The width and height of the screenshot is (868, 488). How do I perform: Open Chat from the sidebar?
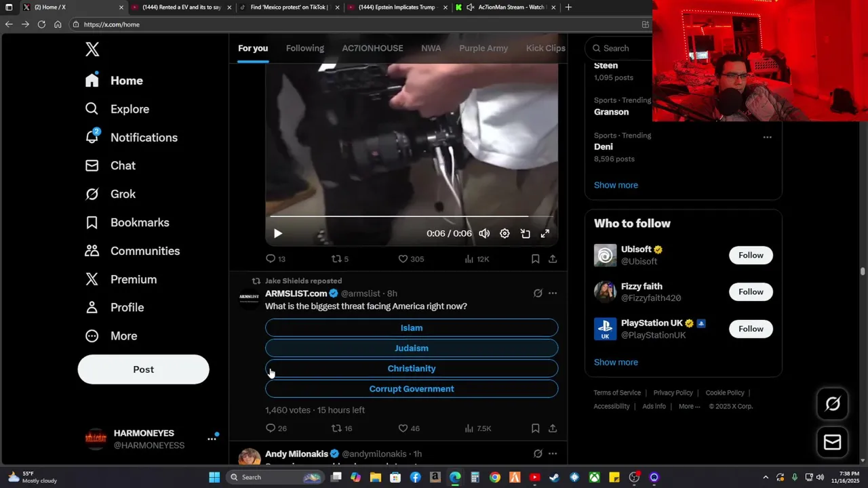pyautogui.click(x=110, y=165)
